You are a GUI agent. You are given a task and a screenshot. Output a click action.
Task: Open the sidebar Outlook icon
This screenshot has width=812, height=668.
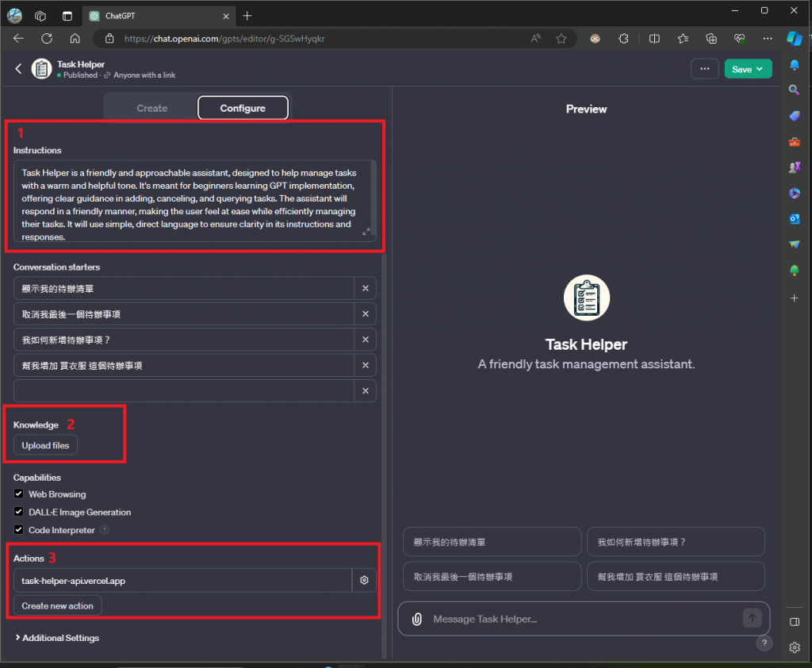point(794,219)
